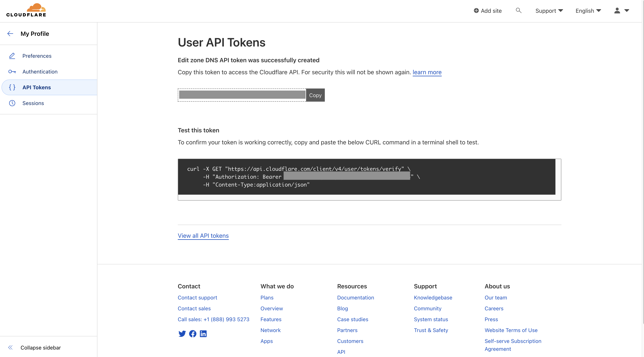Open the Press footer link

coord(491,319)
